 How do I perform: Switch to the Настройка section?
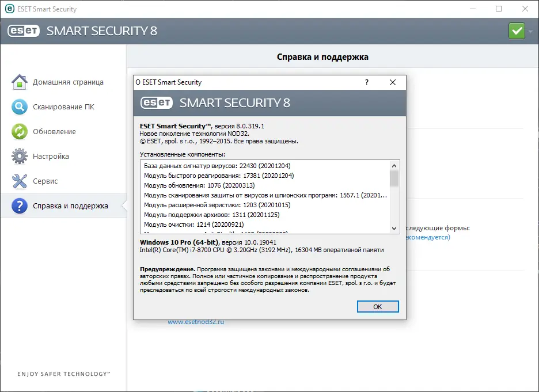(51, 156)
